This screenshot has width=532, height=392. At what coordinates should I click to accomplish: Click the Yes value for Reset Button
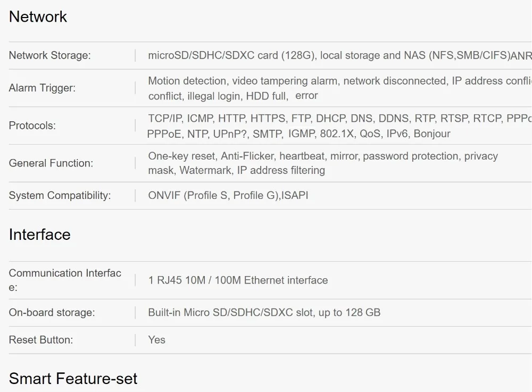pos(156,340)
